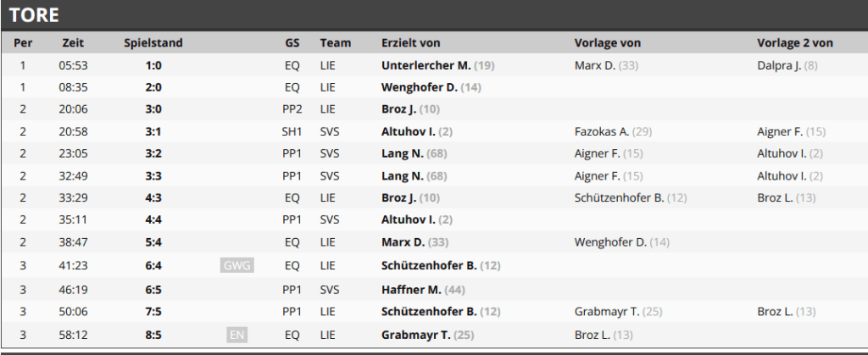Open scorer Haffner M. (44)
The width and height of the screenshot is (868, 355).
coord(423,290)
